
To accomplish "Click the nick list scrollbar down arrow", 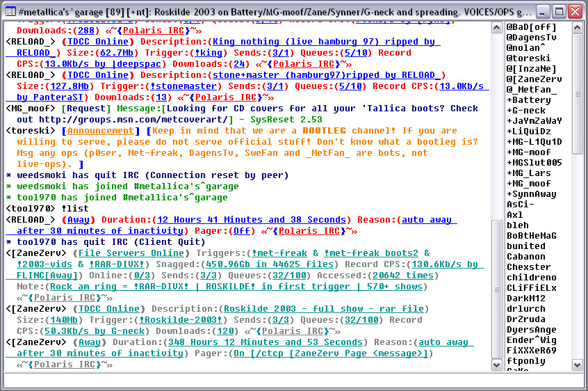I will (577, 365).
